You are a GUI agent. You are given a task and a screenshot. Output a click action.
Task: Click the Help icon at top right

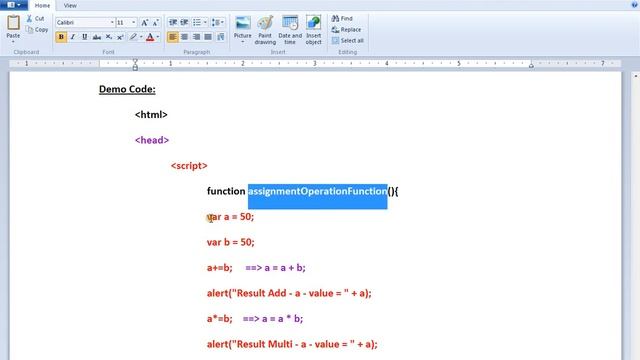635,4
